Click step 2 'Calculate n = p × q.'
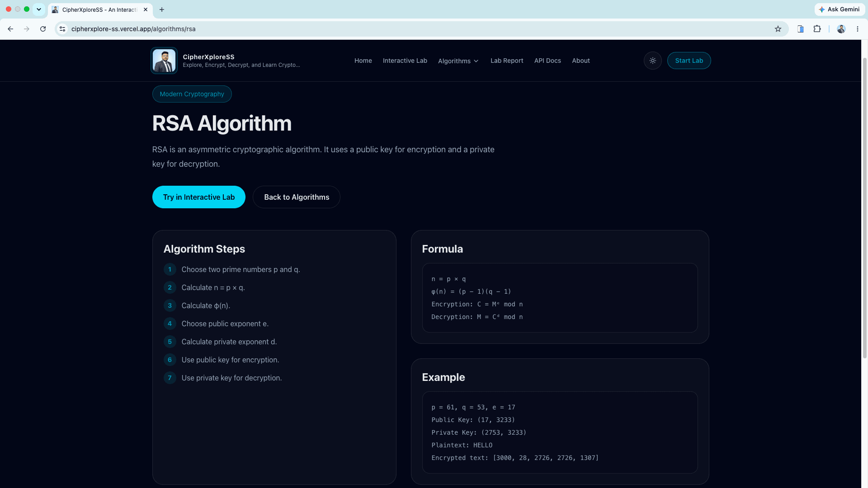868x488 pixels. (x=213, y=287)
